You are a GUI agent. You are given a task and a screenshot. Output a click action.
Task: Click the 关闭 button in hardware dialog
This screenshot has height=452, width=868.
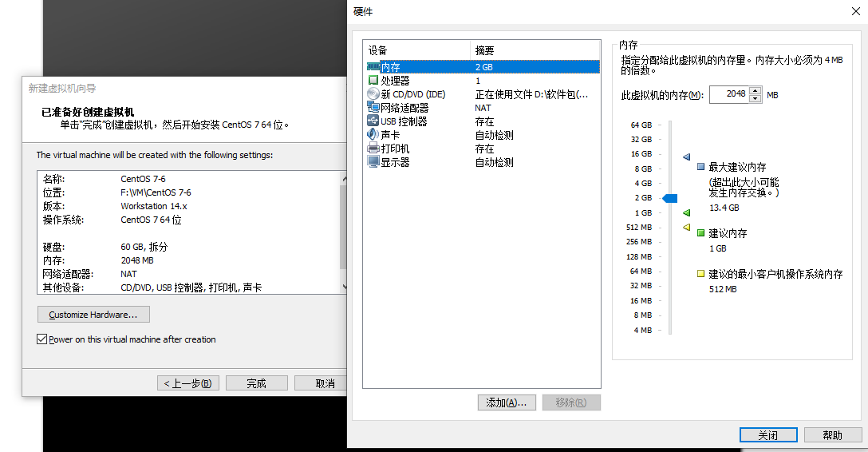click(768, 434)
